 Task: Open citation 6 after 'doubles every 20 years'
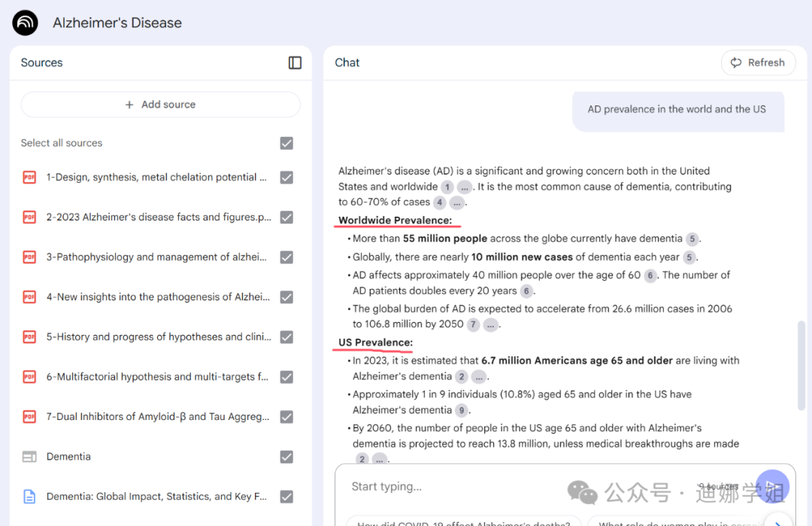click(526, 291)
